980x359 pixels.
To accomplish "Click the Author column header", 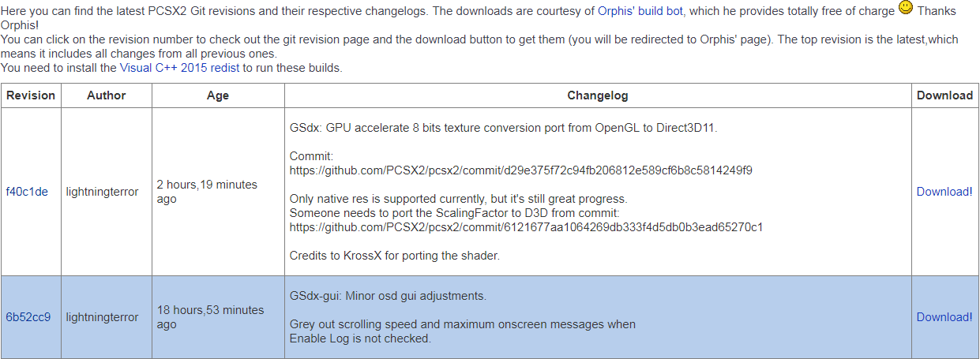I will (x=107, y=95).
